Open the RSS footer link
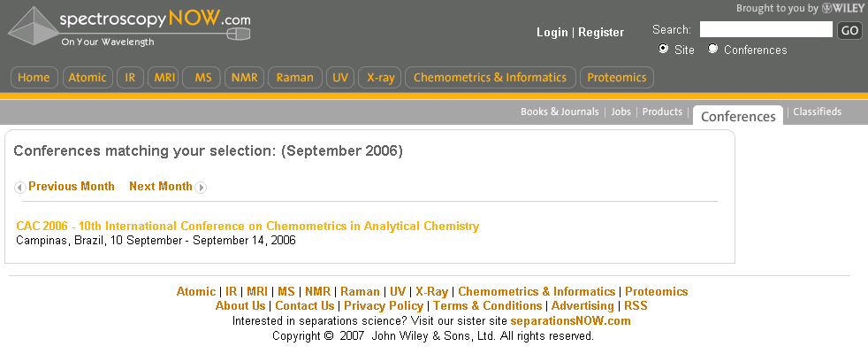The width and height of the screenshot is (868, 354). (x=636, y=306)
